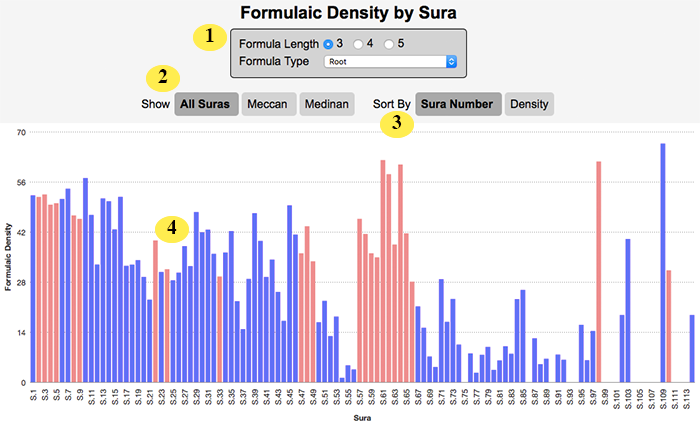Click yellow annotation marker 4
The image size is (700, 425).
[172, 229]
